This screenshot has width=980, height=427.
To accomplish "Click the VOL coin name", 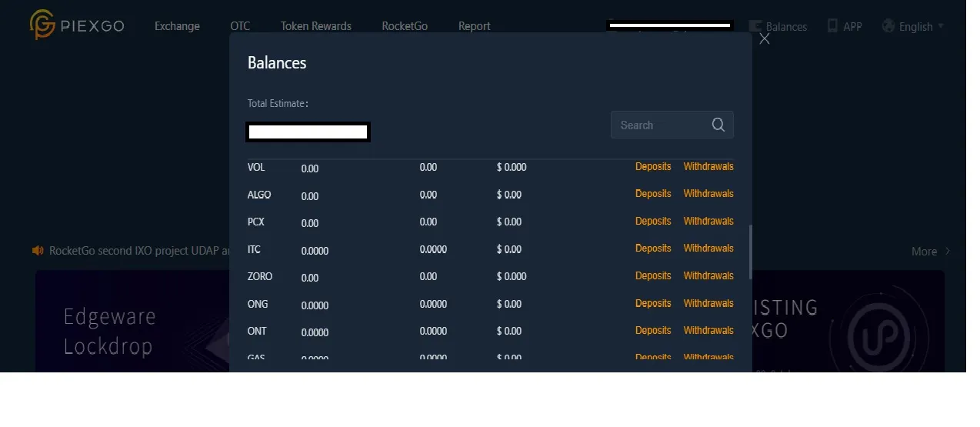I will point(256,167).
